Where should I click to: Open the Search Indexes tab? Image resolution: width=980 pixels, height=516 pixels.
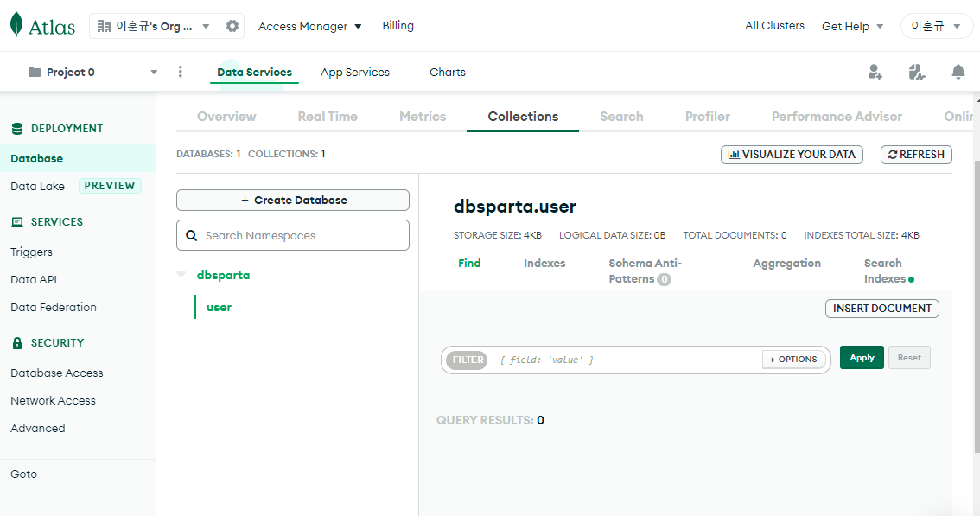pos(888,271)
